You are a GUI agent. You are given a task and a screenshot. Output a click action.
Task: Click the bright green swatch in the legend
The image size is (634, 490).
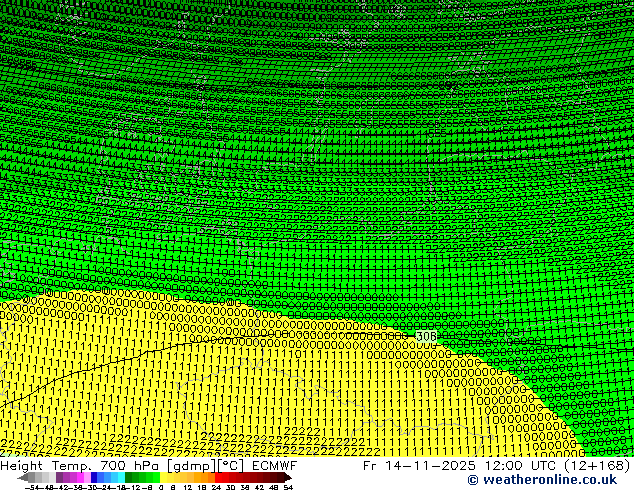pos(156,477)
